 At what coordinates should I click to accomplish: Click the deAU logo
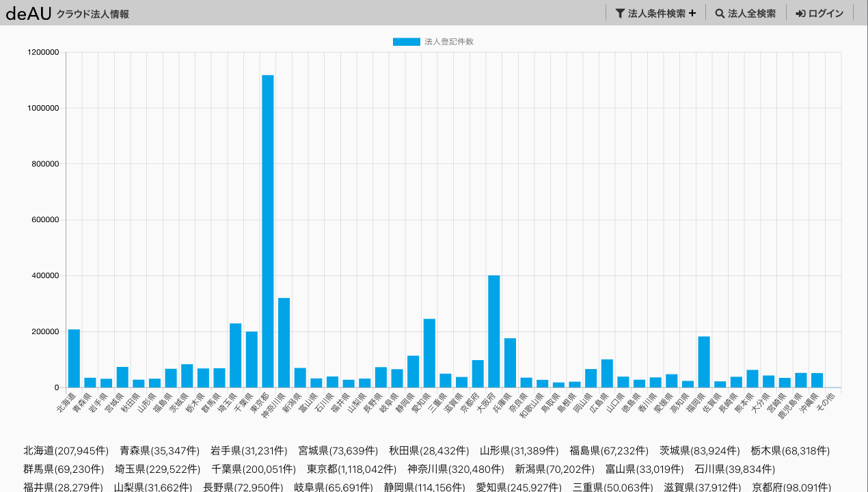[29, 13]
